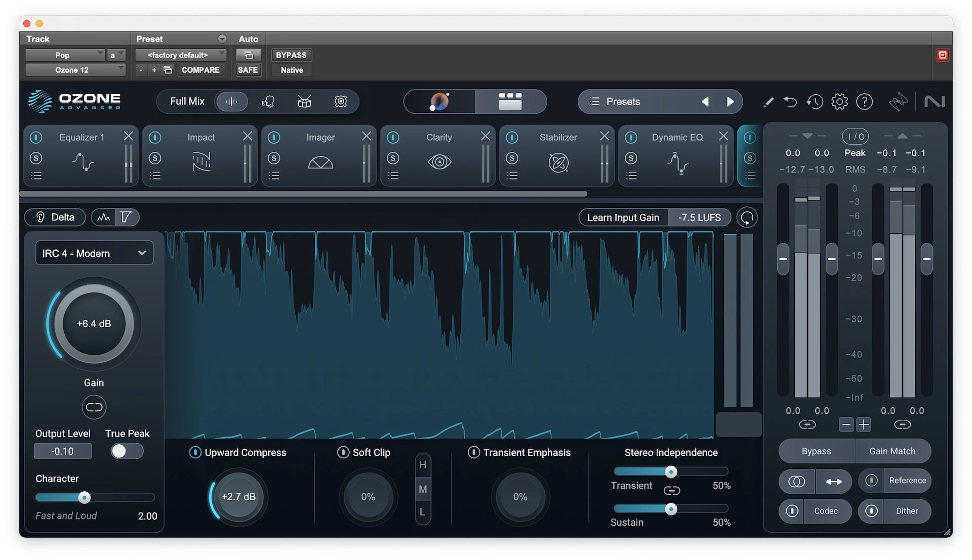
Task: Select the drums focus icon
Action: click(304, 102)
